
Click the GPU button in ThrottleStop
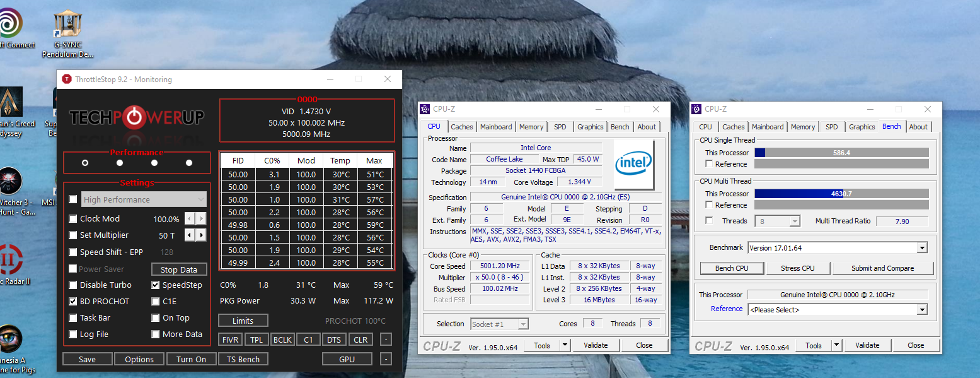pyautogui.click(x=347, y=359)
